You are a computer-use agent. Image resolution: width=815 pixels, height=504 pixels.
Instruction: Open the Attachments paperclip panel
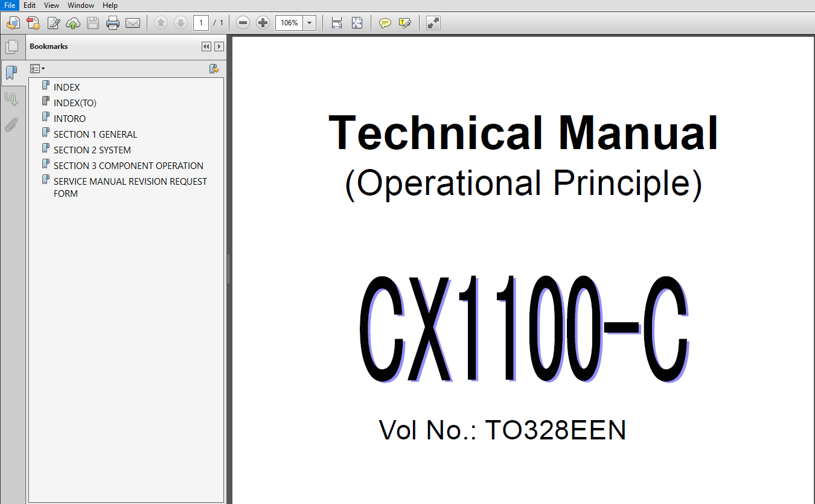point(11,124)
